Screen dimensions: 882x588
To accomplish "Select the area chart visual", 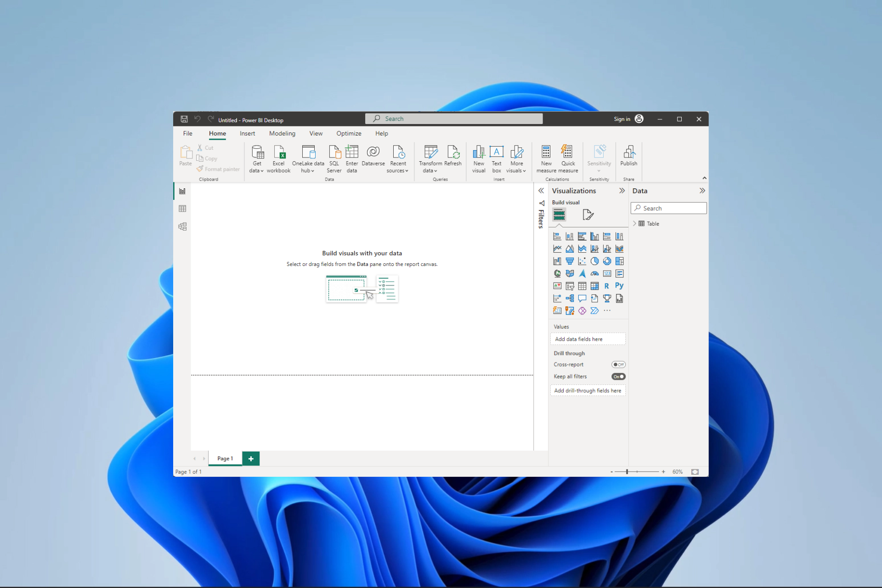I will pos(570,249).
